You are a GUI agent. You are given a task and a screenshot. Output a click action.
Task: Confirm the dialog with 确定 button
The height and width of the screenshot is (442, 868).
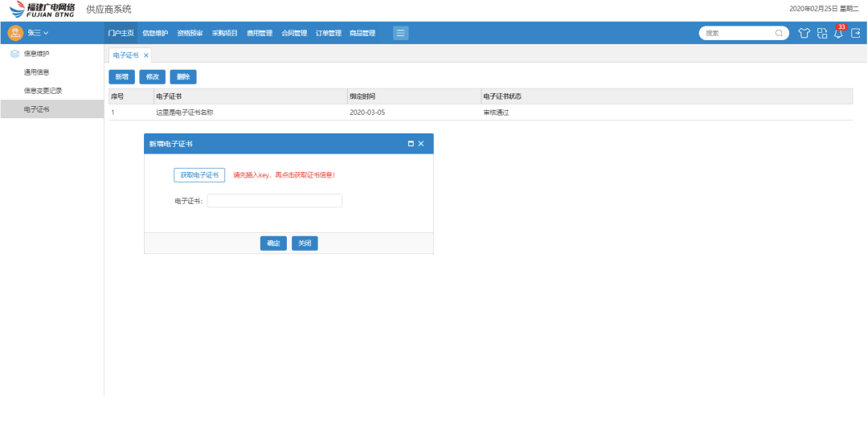[x=273, y=244]
